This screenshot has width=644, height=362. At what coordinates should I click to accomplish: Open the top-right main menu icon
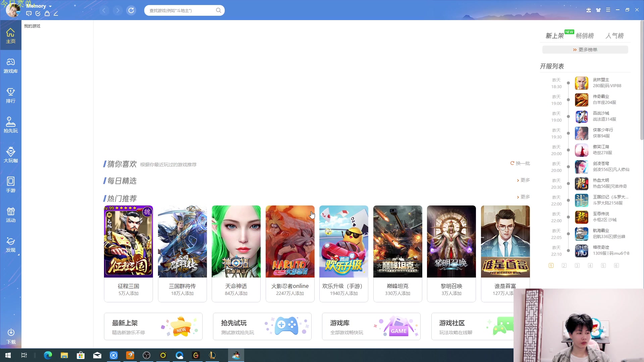[x=608, y=10]
